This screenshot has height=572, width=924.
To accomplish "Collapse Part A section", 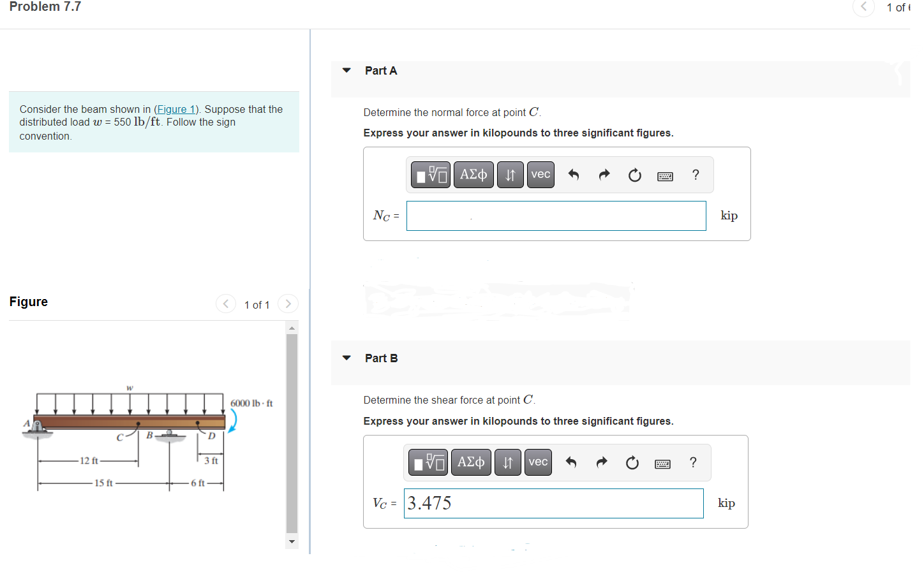I will (346, 70).
